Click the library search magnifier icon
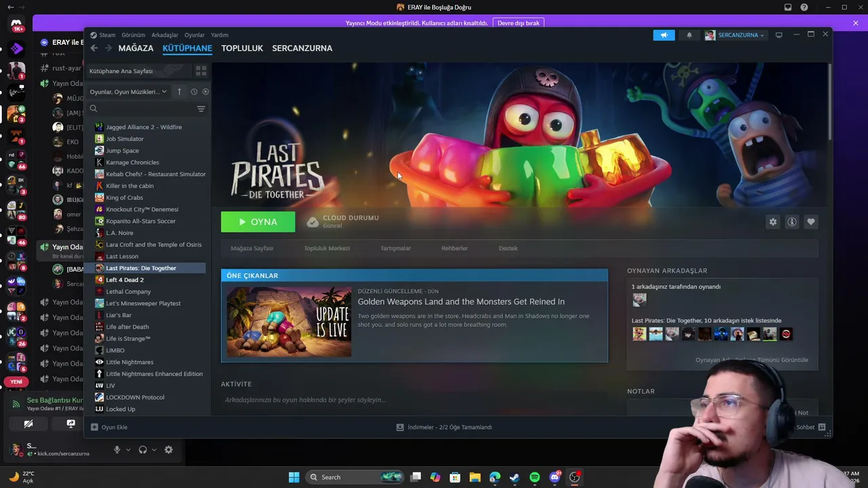Viewport: 868px width, 488px height. (94, 108)
